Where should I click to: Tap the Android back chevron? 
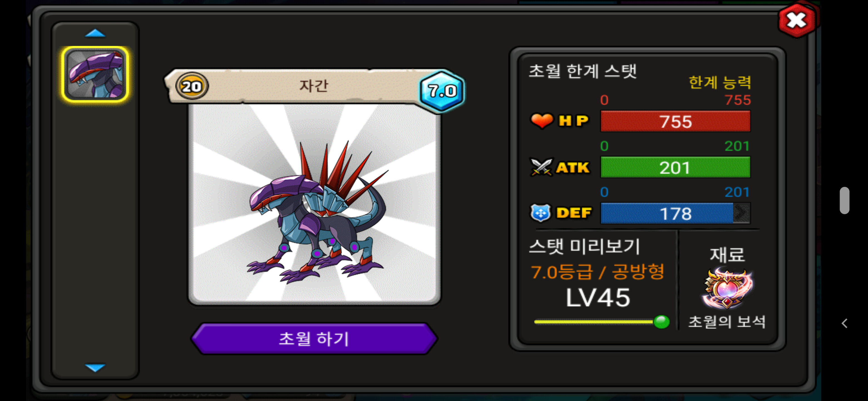[x=844, y=323]
